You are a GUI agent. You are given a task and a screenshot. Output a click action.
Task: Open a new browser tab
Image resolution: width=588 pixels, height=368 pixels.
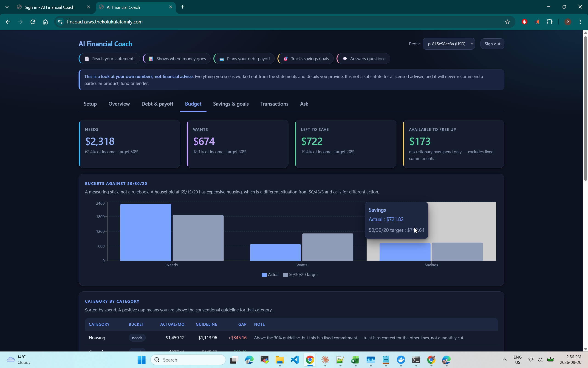182,7
